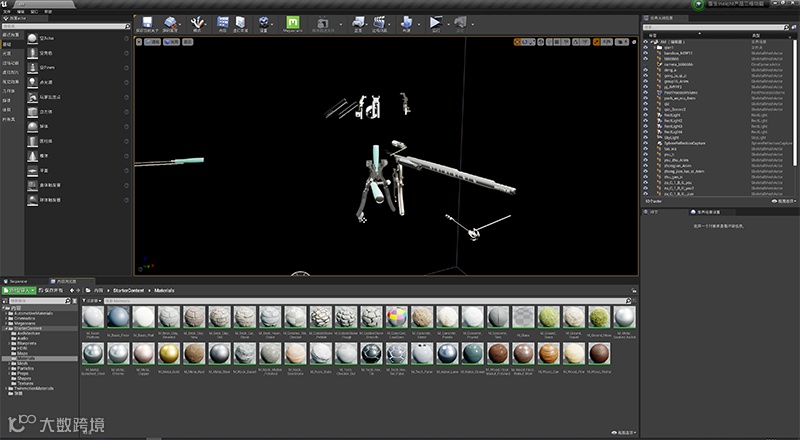Click the Place Actors search field
Screen dimensions: 800x440
[66, 26]
